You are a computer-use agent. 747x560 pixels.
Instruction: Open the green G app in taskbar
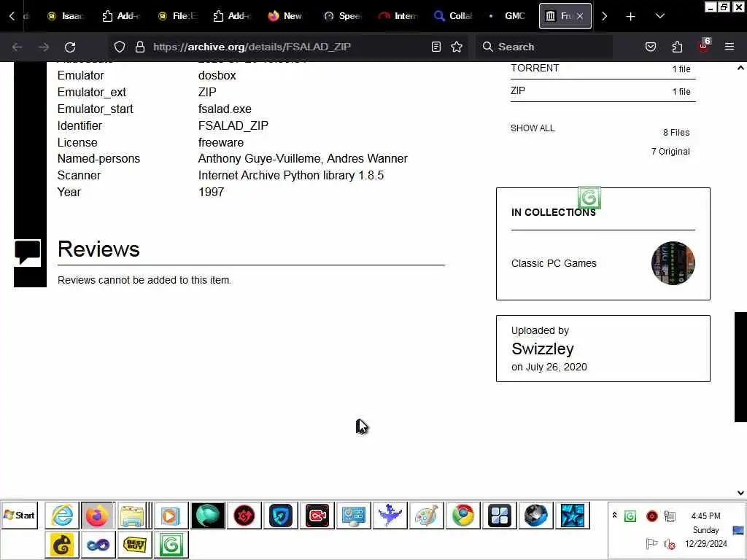(171, 544)
